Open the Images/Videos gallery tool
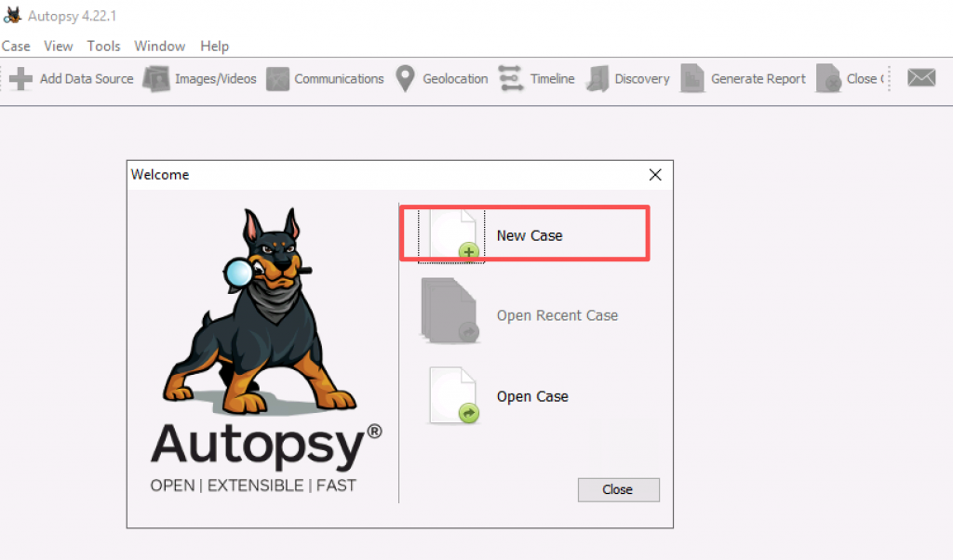 (200, 79)
